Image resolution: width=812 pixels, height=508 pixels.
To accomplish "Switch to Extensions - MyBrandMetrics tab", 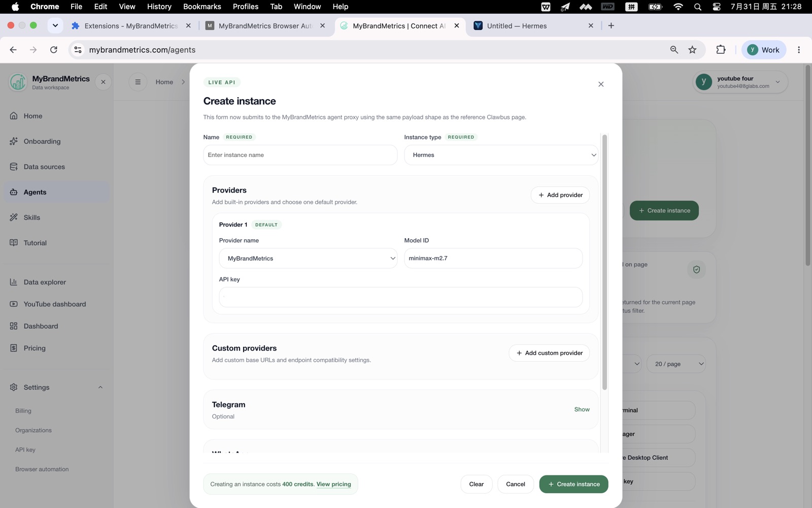I will pos(131,26).
